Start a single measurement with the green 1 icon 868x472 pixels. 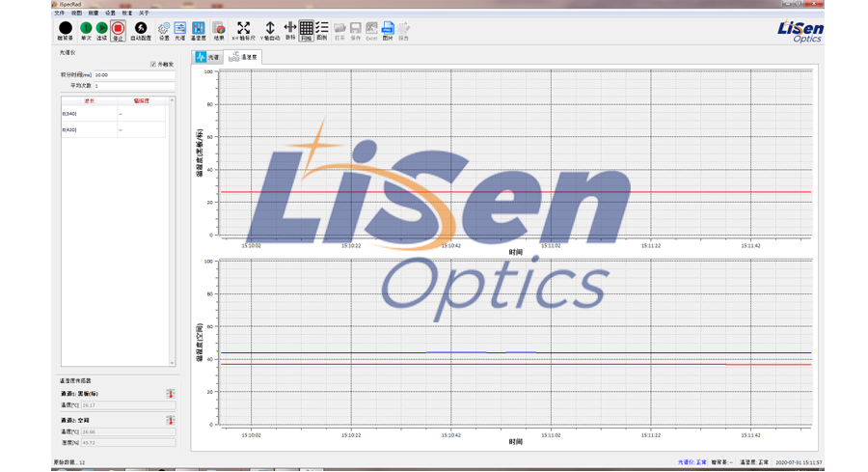86,31
